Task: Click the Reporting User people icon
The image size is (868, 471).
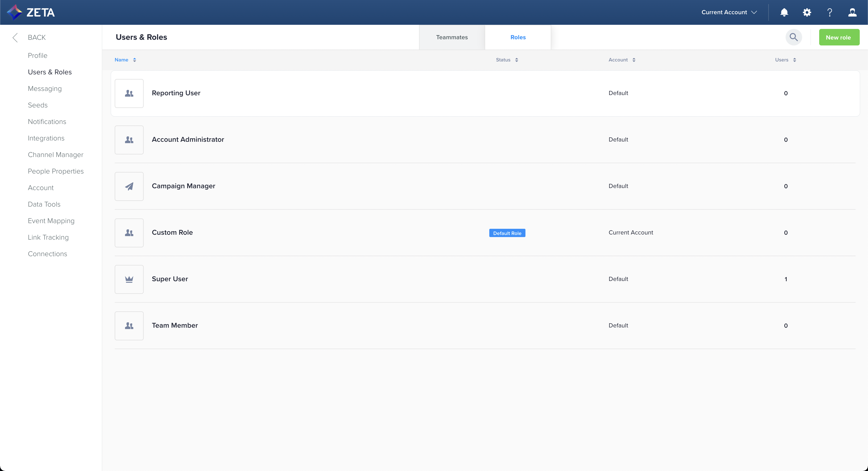Action: click(129, 93)
